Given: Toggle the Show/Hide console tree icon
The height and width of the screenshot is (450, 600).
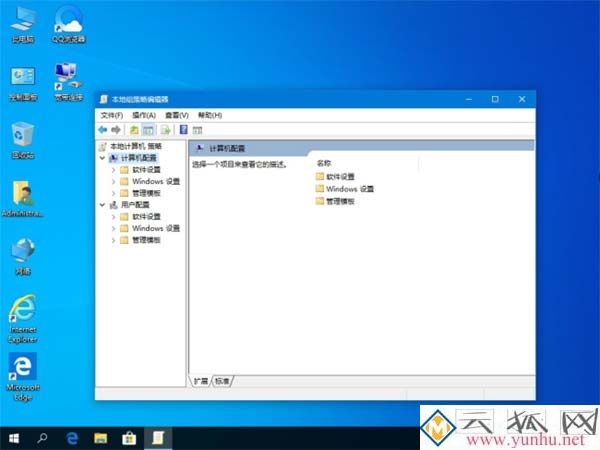Looking at the screenshot, I should click(x=148, y=130).
